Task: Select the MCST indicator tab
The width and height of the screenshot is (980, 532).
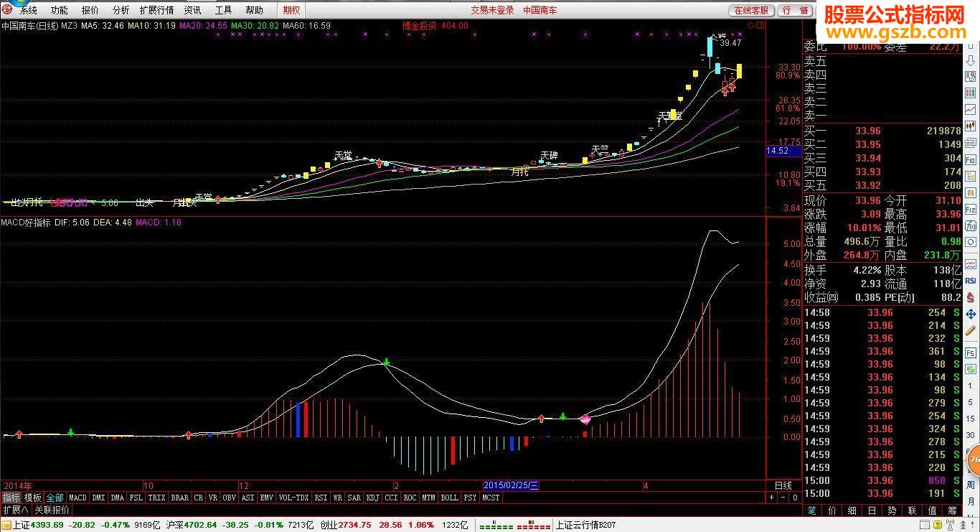Action: (x=491, y=498)
